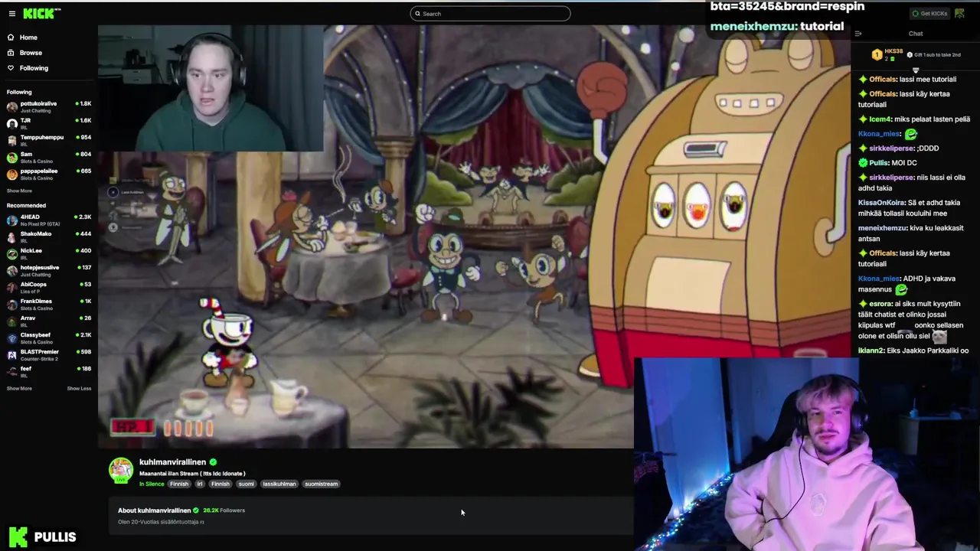Click meneixhemzu username in chat list

[x=882, y=228]
